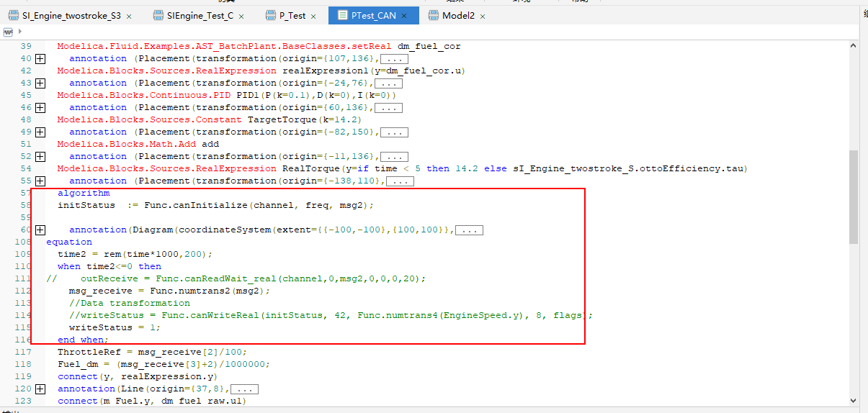Select the PTest_CAN tab
868x413 pixels.
(x=373, y=15)
